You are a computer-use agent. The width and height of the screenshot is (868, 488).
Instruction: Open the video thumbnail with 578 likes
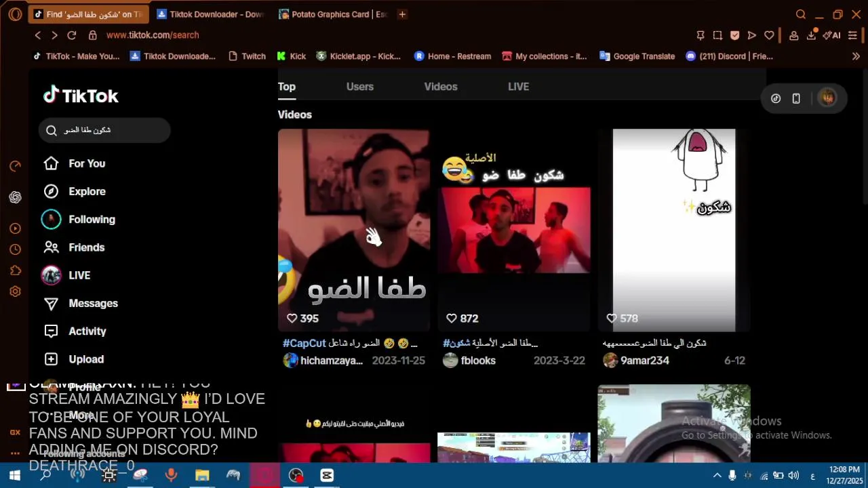(674, 230)
